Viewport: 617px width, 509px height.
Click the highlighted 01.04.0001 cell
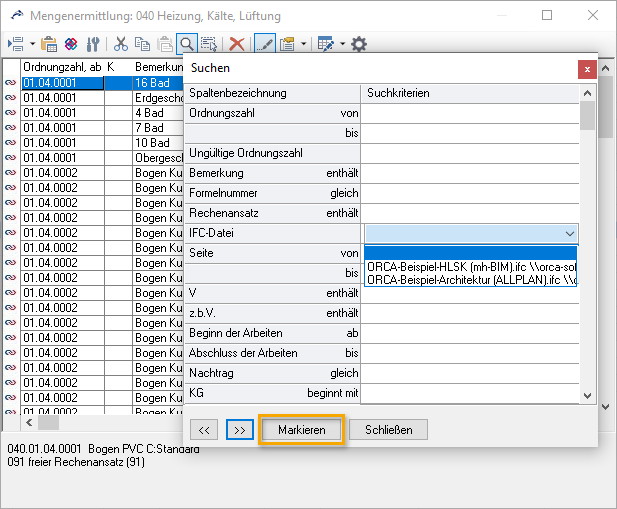coord(63,83)
